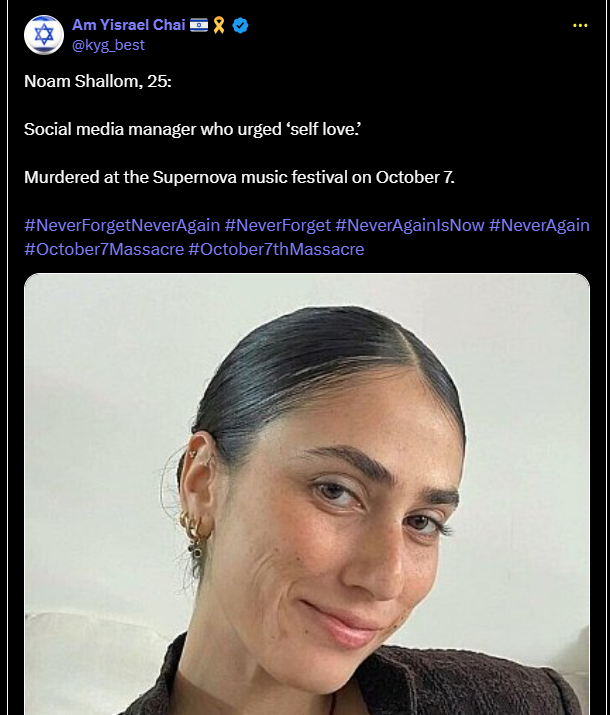610x715 pixels.
Task: Open the Am Yisrael Chai display name
Action: tap(129, 25)
